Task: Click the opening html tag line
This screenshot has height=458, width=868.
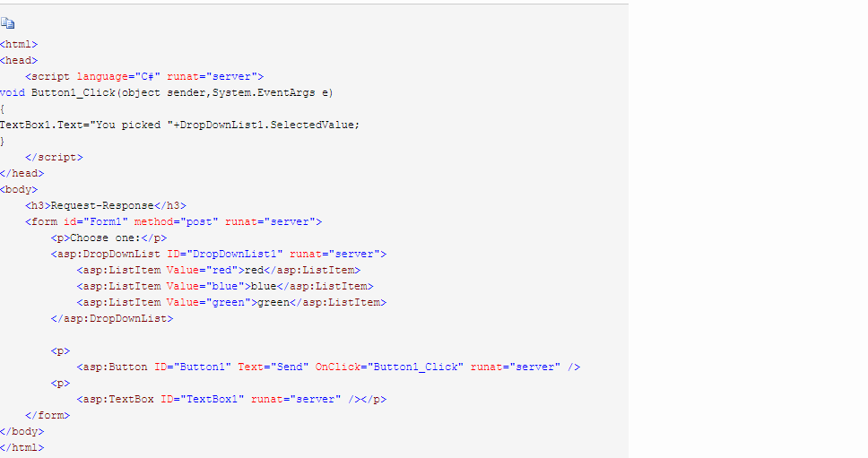Action: pos(19,44)
